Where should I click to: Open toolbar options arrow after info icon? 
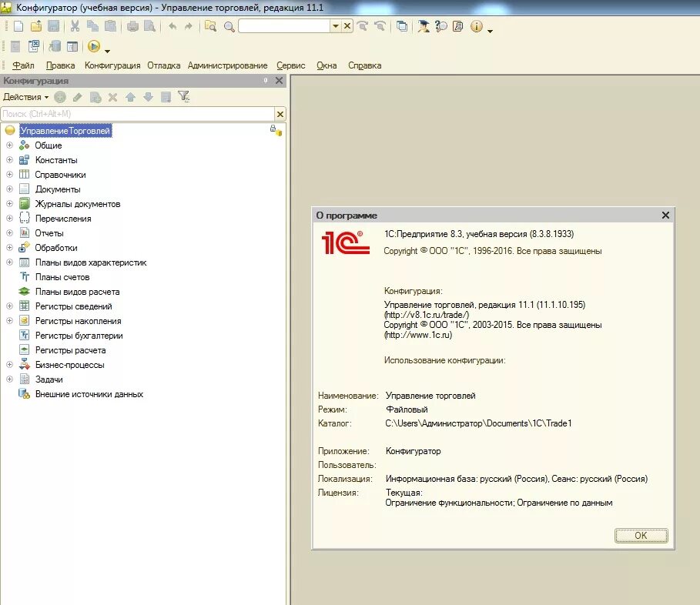pyautogui.click(x=491, y=31)
